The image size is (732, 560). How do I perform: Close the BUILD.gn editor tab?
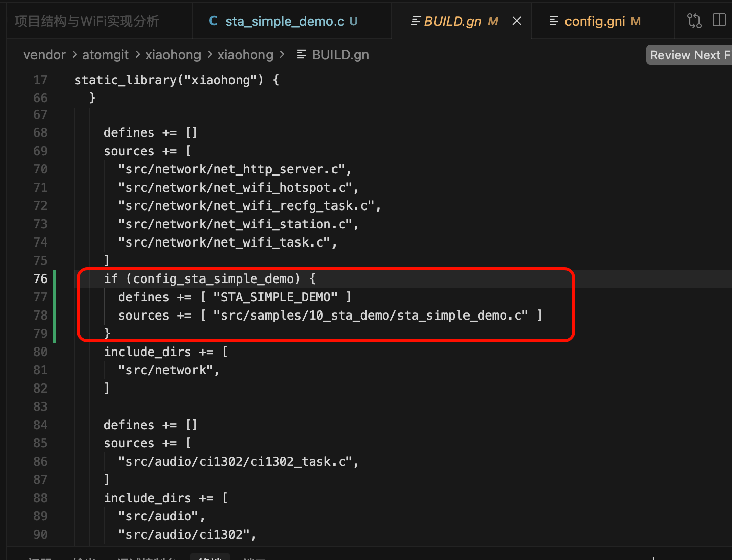(x=517, y=21)
